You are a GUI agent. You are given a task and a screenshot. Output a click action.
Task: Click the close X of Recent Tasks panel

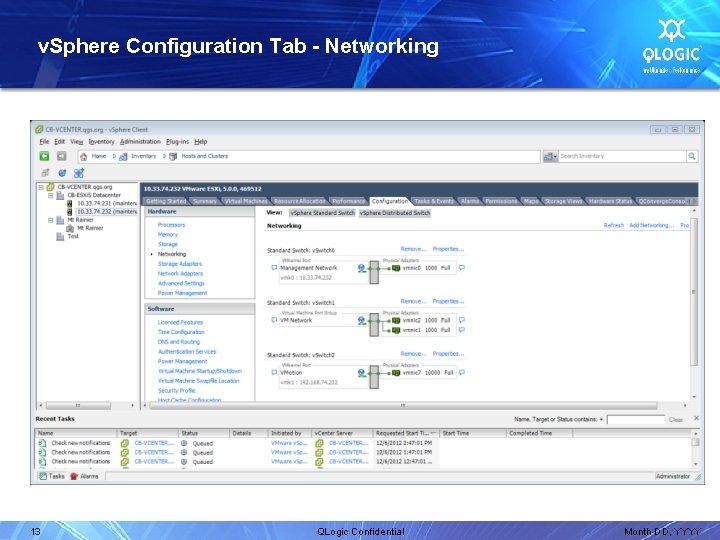point(696,418)
